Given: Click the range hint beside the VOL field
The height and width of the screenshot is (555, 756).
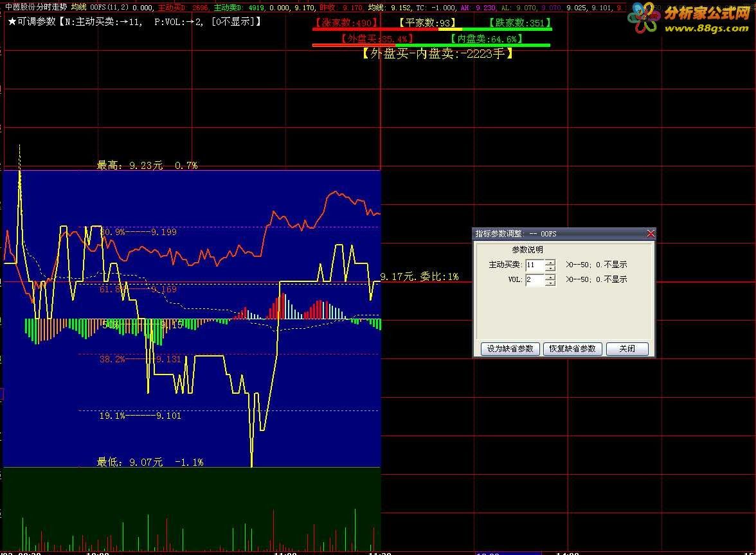Looking at the screenshot, I should (x=597, y=279).
